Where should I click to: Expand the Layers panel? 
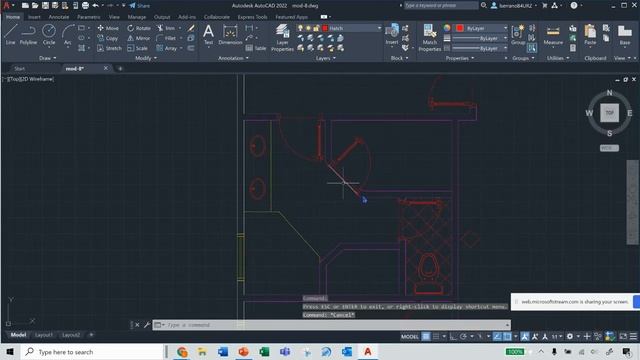pos(325,58)
